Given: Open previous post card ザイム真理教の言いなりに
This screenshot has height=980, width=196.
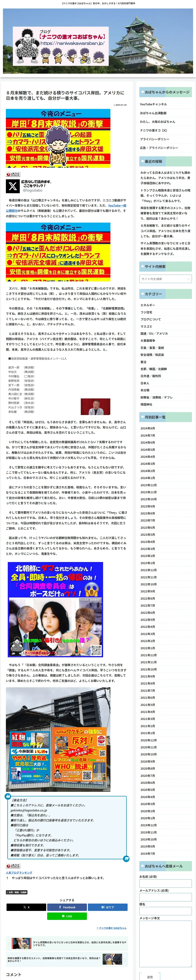Looking at the screenshot, I should coord(67,943).
